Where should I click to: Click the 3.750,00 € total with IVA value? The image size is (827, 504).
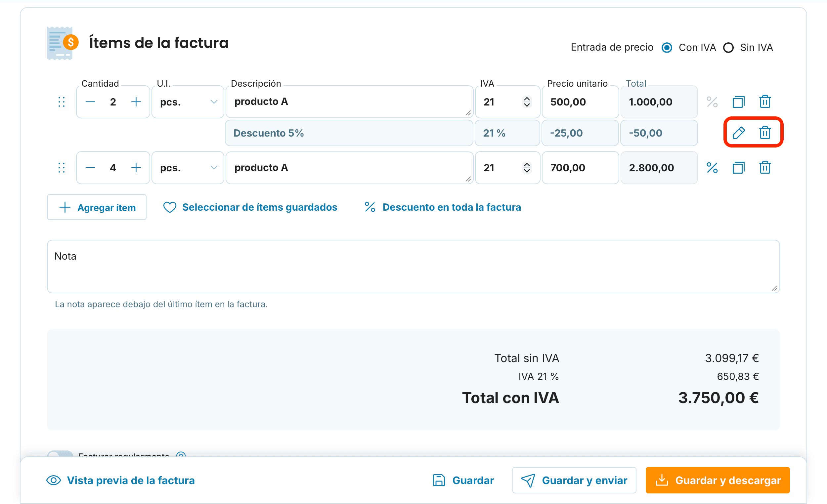(718, 398)
